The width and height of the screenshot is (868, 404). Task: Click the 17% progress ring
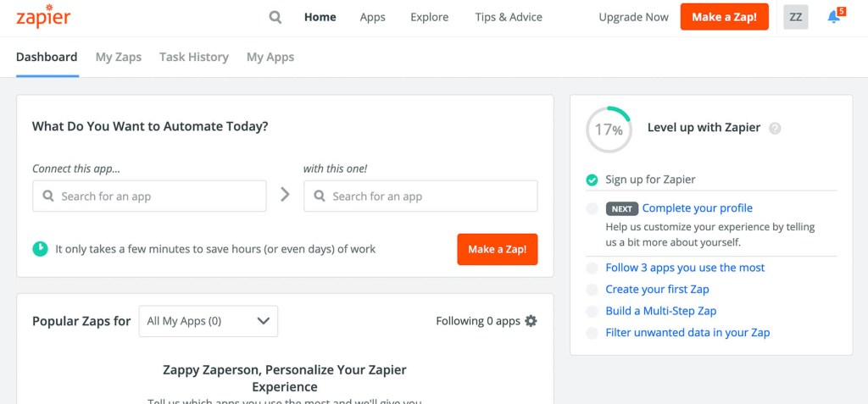click(609, 130)
